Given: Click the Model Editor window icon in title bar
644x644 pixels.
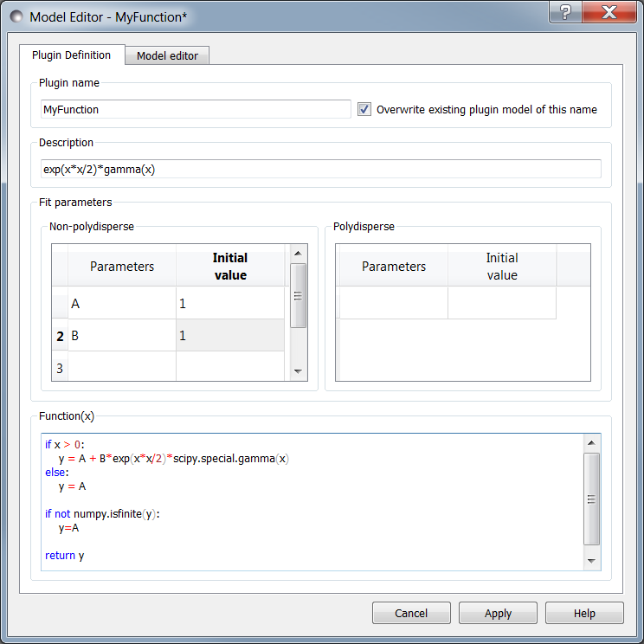Looking at the screenshot, I should click(16, 16).
